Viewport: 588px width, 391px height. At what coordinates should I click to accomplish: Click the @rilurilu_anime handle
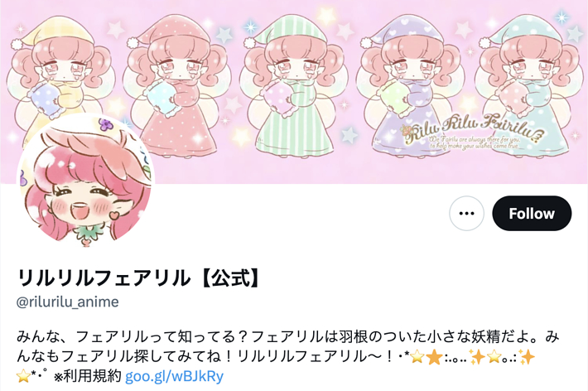click(x=68, y=302)
